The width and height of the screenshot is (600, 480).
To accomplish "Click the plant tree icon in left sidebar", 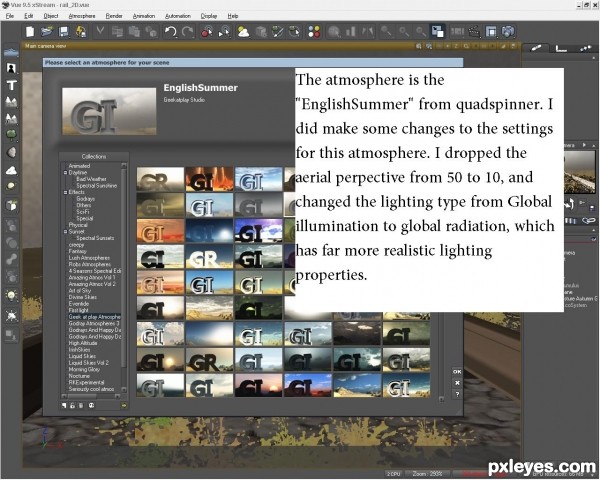I will 11,135.
